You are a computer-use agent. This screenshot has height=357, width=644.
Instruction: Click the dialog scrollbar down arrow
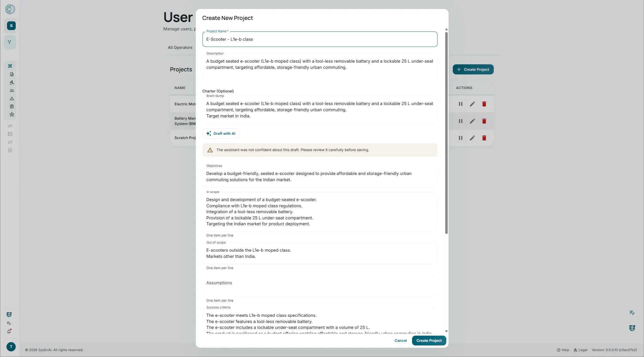446,331
